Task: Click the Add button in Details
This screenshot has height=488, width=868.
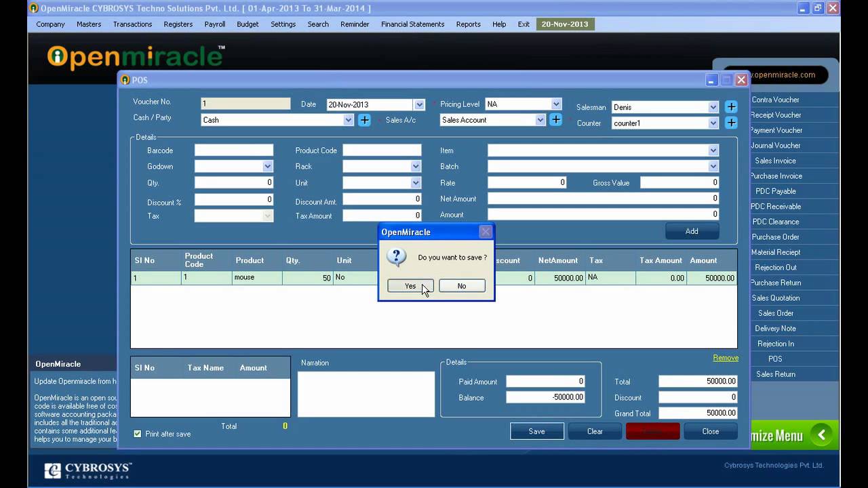Action: [692, 231]
